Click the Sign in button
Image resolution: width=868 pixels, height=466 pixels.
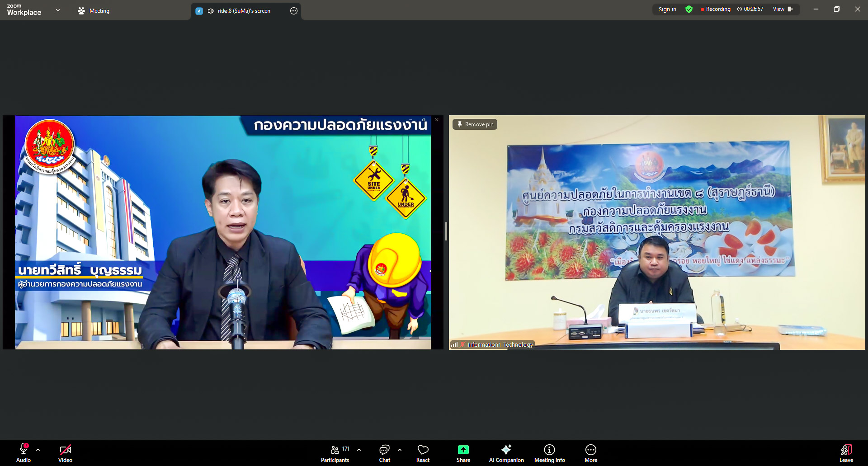pyautogui.click(x=667, y=9)
